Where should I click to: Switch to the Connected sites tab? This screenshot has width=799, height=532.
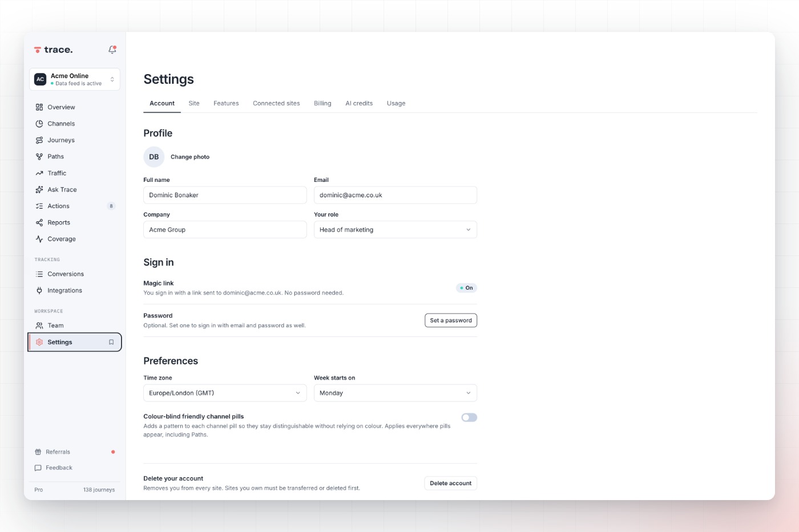pyautogui.click(x=276, y=103)
